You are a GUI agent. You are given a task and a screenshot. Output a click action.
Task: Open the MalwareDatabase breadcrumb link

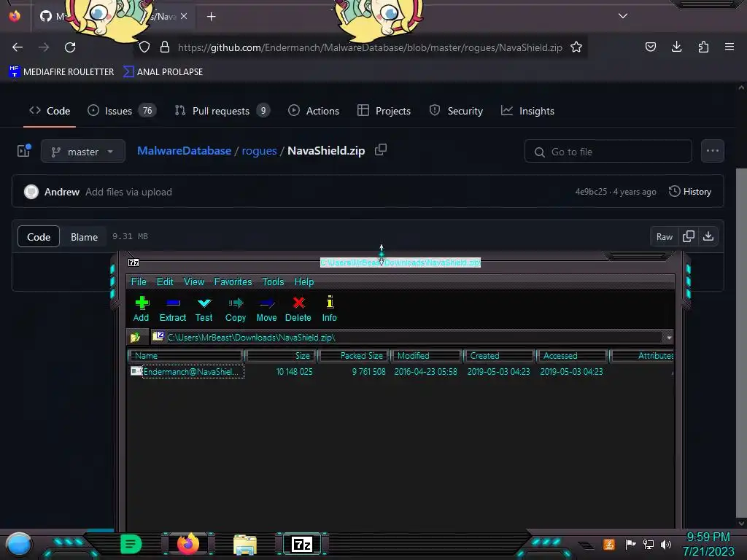pos(185,150)
